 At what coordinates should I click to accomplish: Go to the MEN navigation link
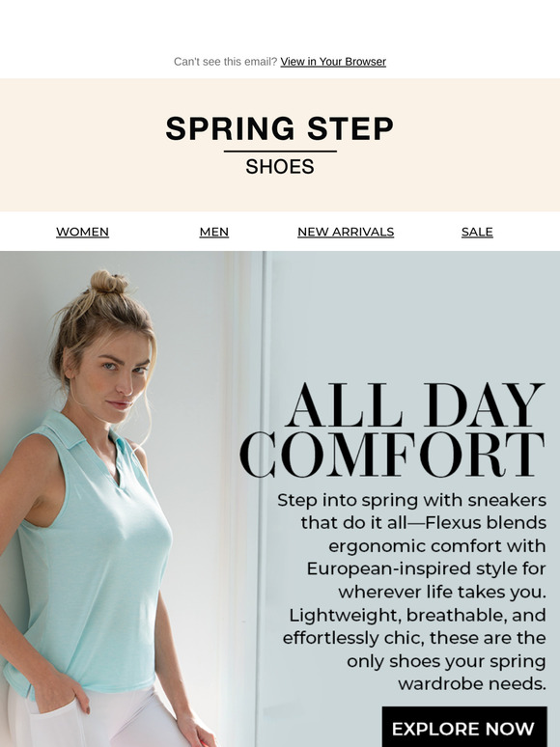click(214, 232)
